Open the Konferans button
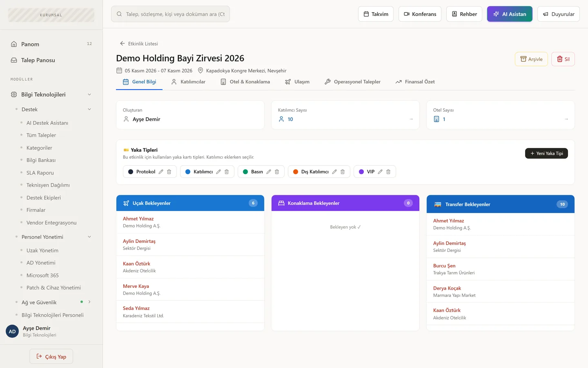588x368 pixels. 420,14
